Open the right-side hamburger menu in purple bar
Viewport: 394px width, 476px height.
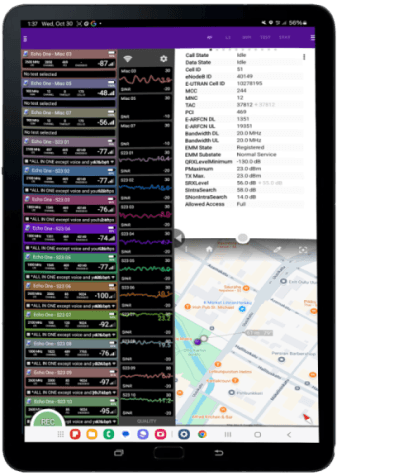[313, 38]
